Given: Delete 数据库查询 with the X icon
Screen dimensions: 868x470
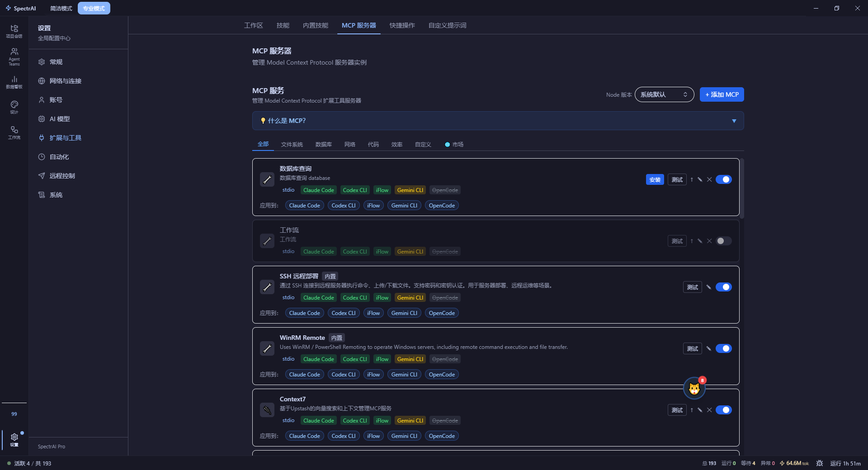Looking at the screenshot, I should pyautogui.click(x=709, y=179).
